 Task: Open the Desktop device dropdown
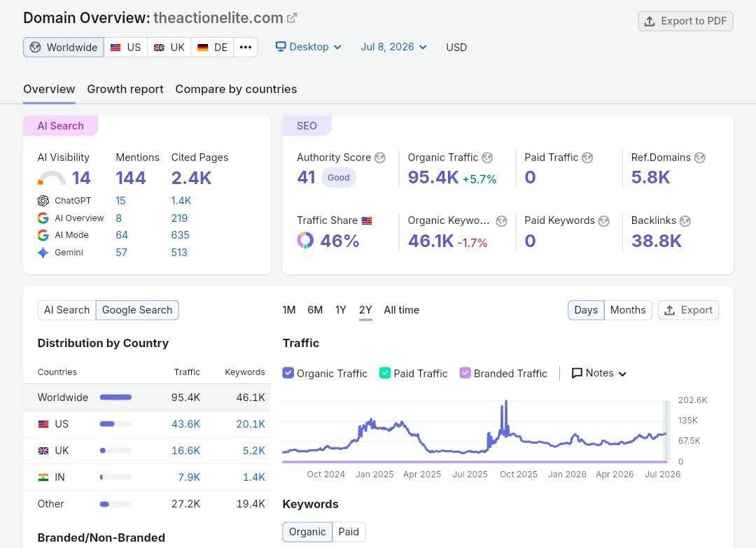pos(309,47)
